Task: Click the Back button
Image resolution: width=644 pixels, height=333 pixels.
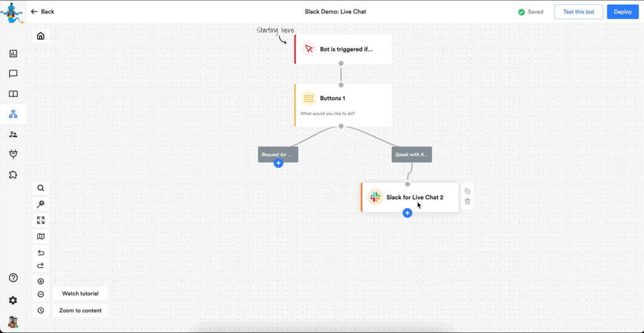Action: pos(42,11)
